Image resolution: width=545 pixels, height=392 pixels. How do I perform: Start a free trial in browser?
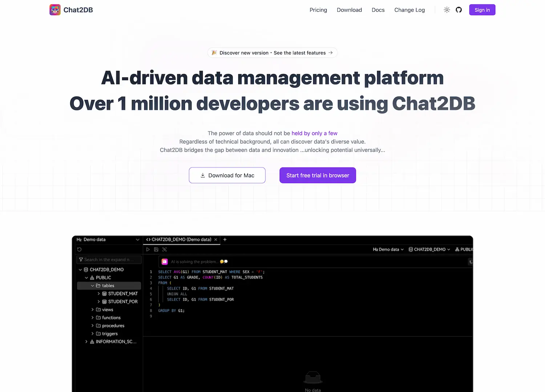click(x=317, y=175)
